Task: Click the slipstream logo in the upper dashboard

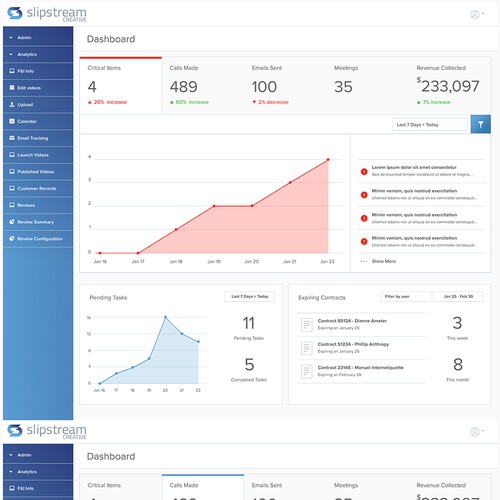Action: (47, 14)
